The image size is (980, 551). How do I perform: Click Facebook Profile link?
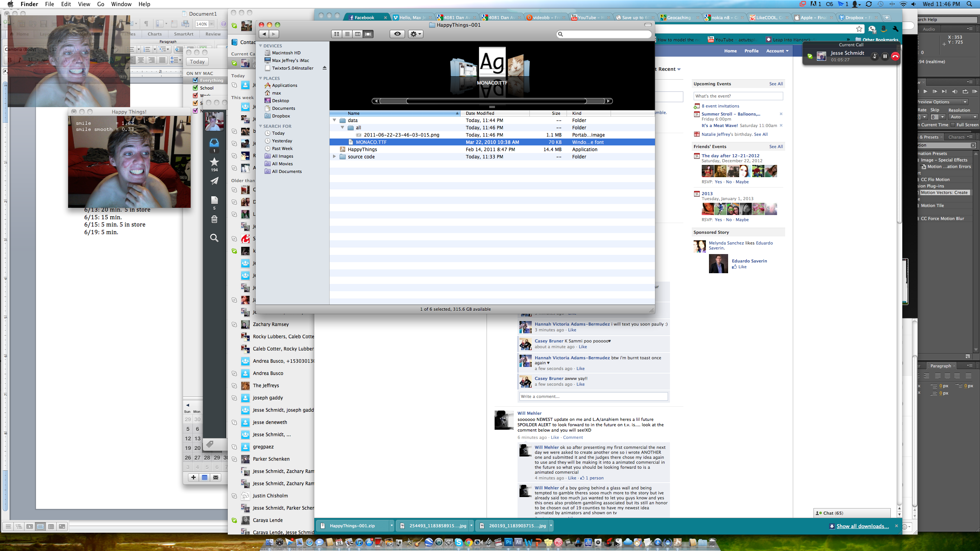[751, 51]
